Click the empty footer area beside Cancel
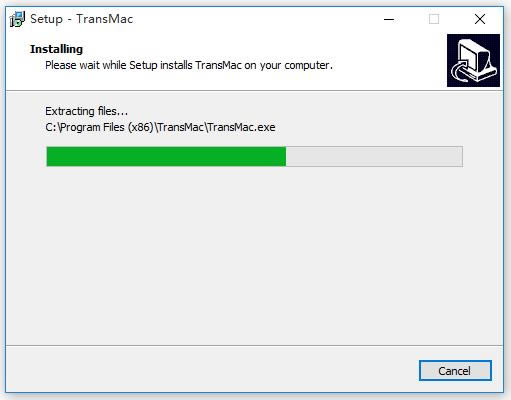The height and width of the screenshot is (400, 511). [x=210, y=370]
